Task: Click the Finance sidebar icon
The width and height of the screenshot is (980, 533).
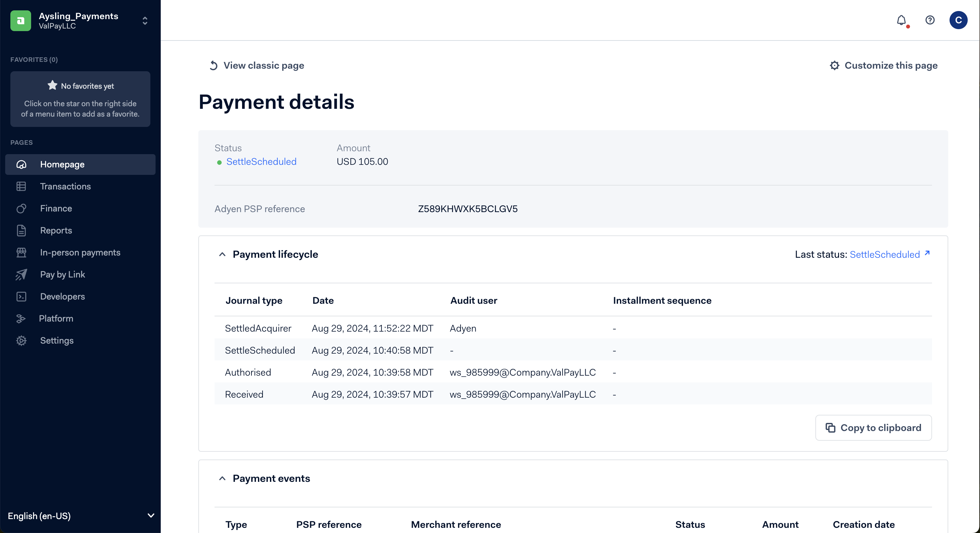Action: [x=21, y=208]
